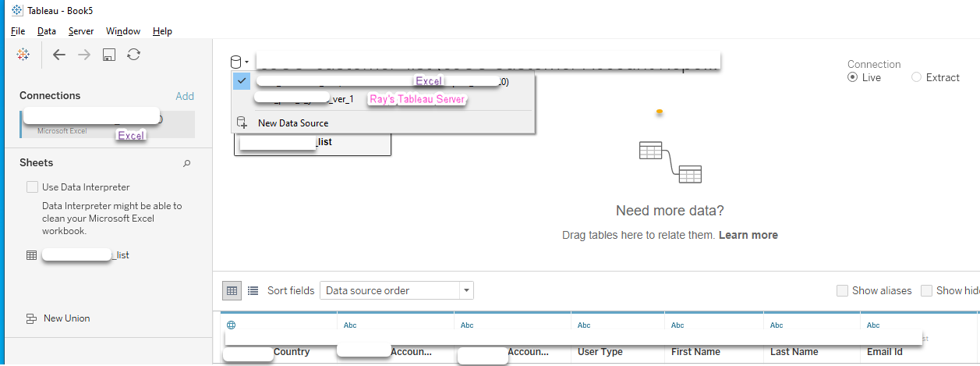Select the Tableau Server data source ending ver_1

(384, 99)
